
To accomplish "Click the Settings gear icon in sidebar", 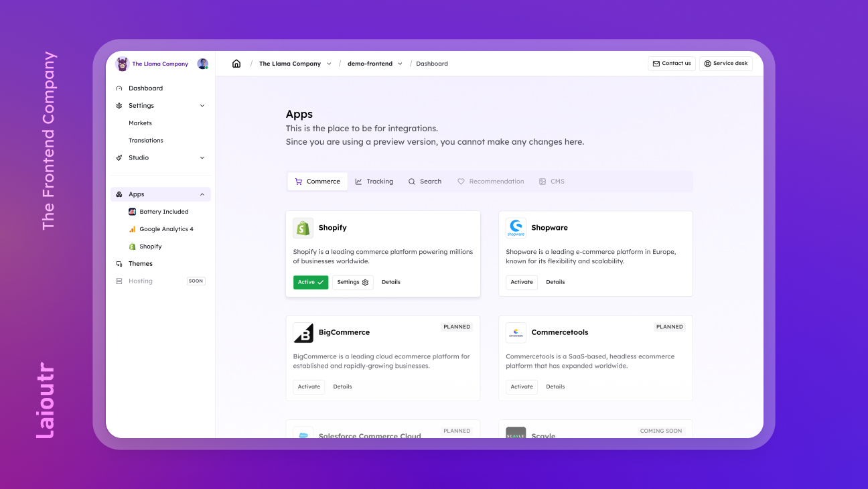I will 119,106.
